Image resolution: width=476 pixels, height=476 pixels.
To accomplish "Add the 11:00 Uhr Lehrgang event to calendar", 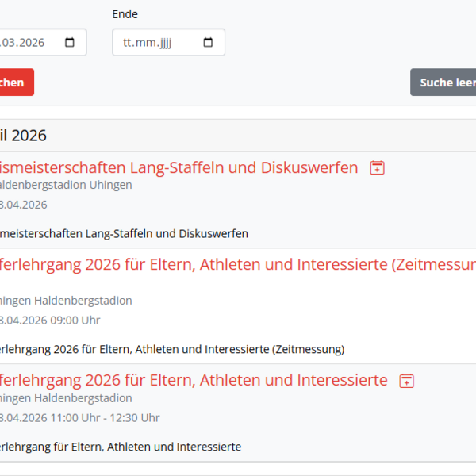I will [406, 381].
